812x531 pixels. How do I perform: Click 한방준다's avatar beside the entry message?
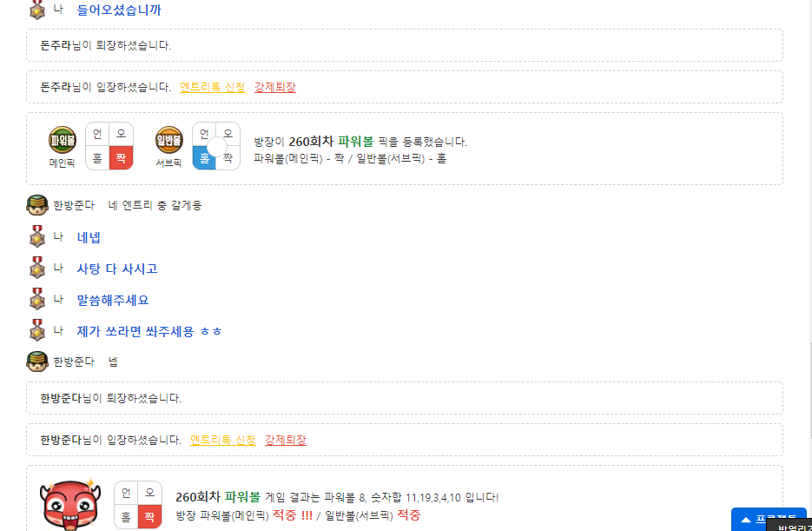pyautogui.click(x=36, y=206)
